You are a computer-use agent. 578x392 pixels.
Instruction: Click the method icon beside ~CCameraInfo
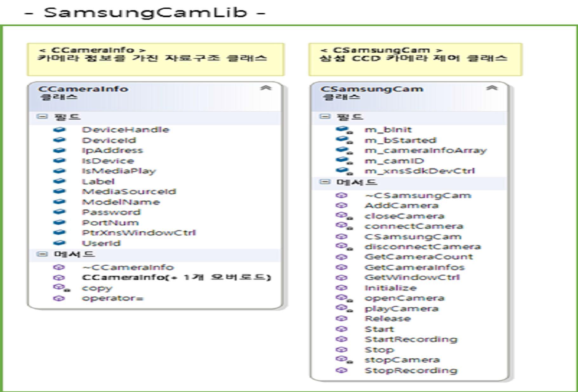pos(59,267)
